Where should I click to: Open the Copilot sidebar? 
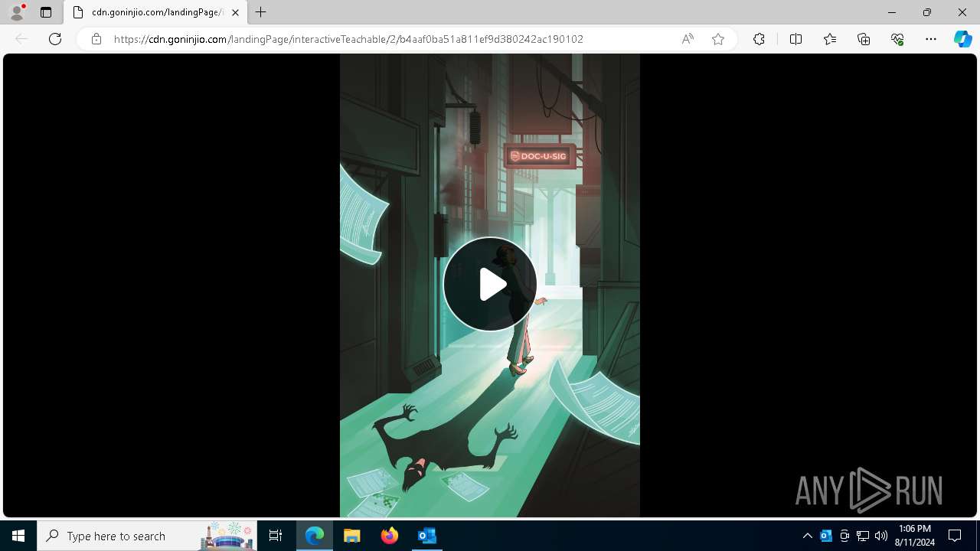(962, 39)
